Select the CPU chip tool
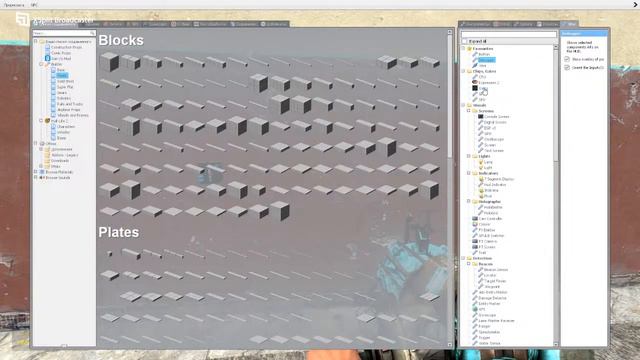This screenshot has width=640, height=360. pyautogui.click(x=482, y=77)
